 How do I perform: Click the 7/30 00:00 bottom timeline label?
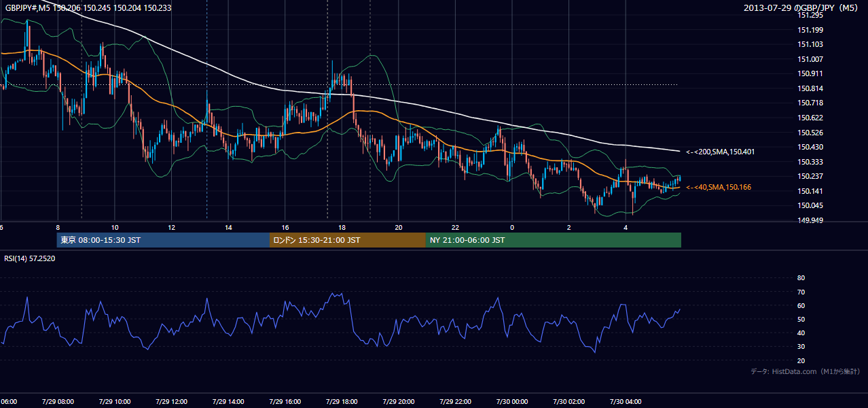[512, 401]
